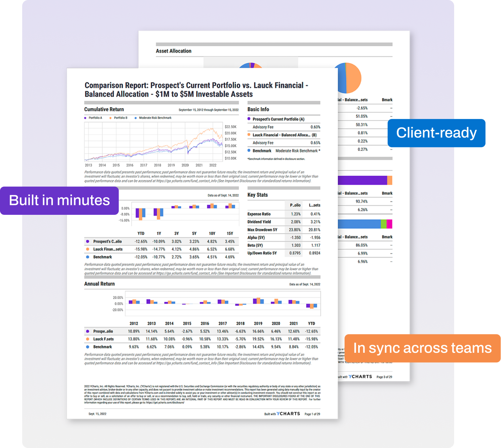Click the orange Portfolio B legend dot
The width and height of the screenshot is (501, 448).
(x=110, y=118)
